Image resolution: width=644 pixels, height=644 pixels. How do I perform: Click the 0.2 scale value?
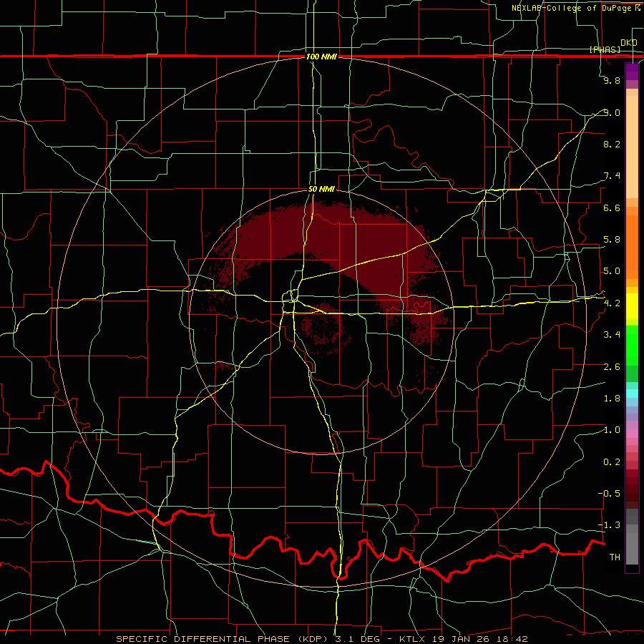(612, 462)
